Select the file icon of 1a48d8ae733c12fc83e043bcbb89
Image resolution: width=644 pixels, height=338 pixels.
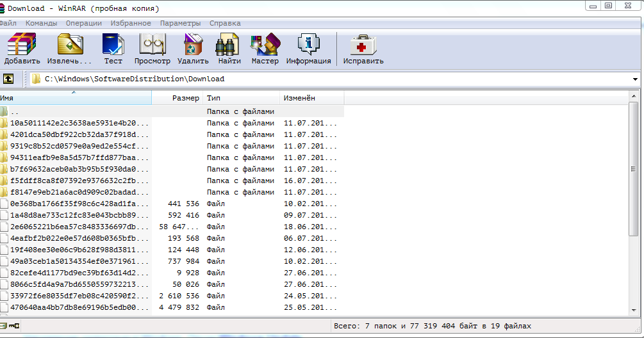pos(4,215)
